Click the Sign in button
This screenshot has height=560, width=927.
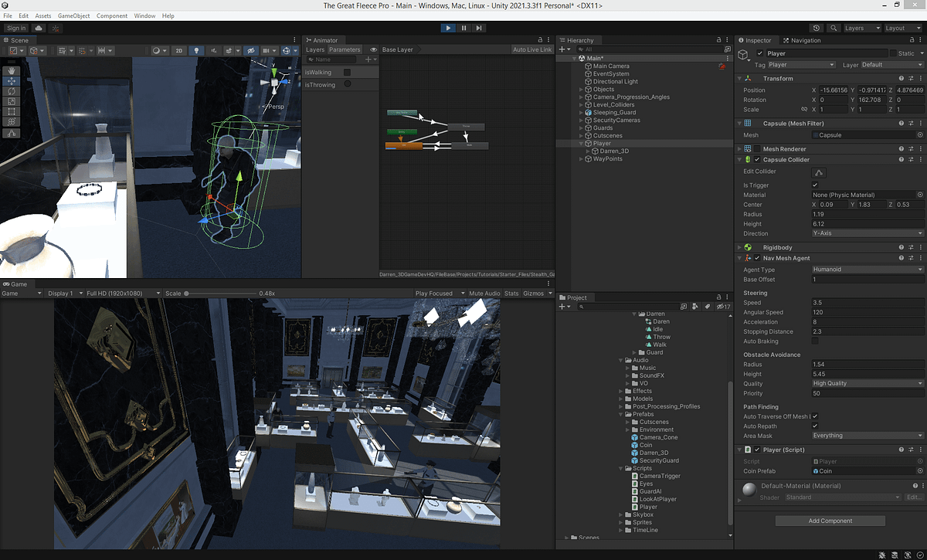16,28
